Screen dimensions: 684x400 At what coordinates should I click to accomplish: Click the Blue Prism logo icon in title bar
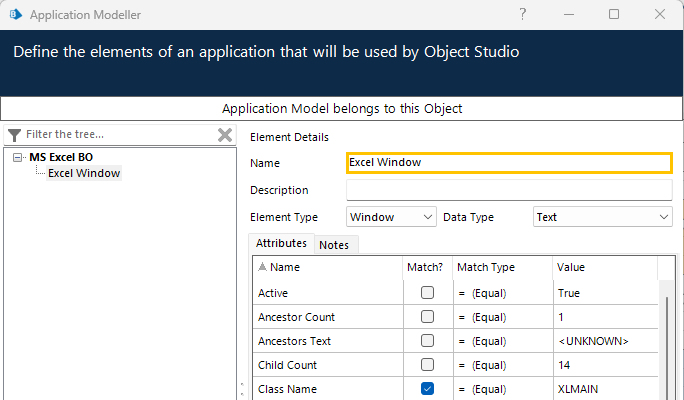16,14
